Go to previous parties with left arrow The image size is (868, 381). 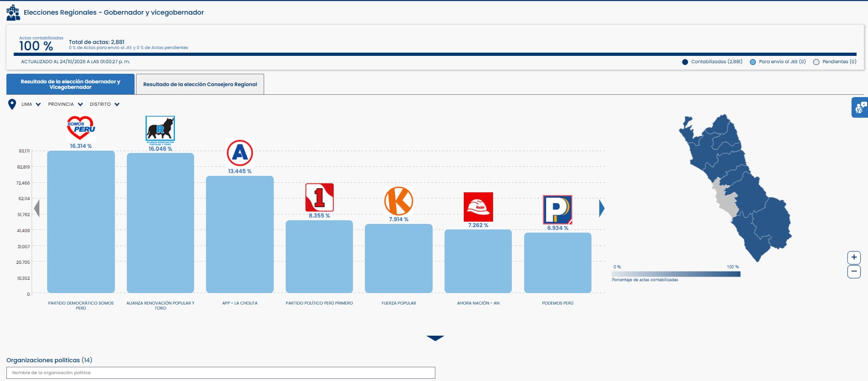[x=37, y=208]
